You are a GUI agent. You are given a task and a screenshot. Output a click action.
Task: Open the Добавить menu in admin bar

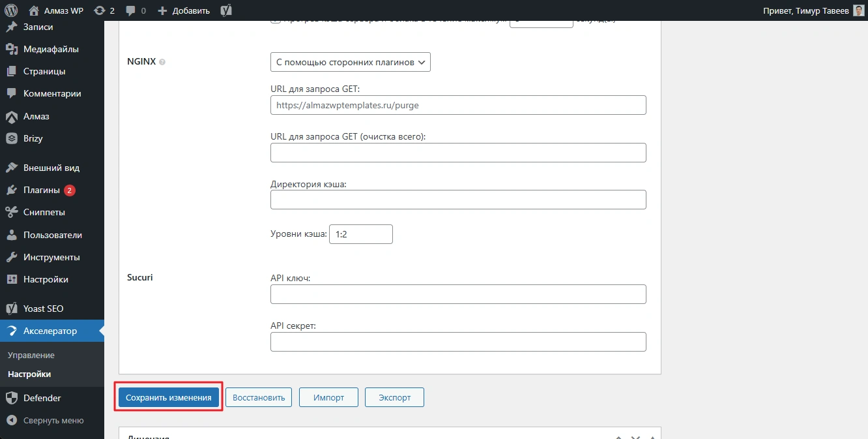coord(184,10)
